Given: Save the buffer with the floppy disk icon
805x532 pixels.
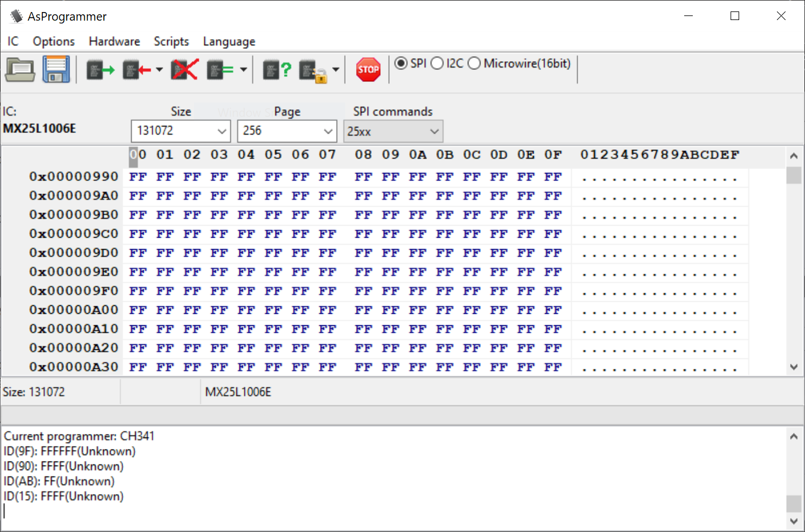Looking at the screenshot, I should click(x=56, y=69).
